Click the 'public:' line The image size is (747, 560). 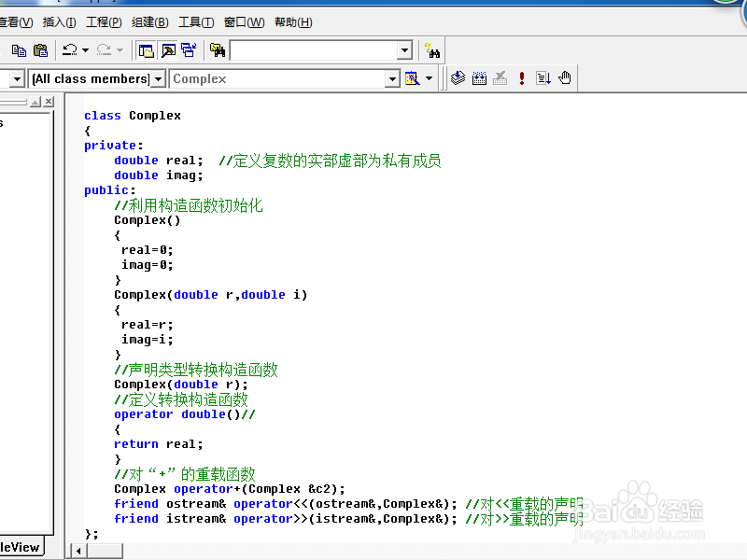pos(109,190)
